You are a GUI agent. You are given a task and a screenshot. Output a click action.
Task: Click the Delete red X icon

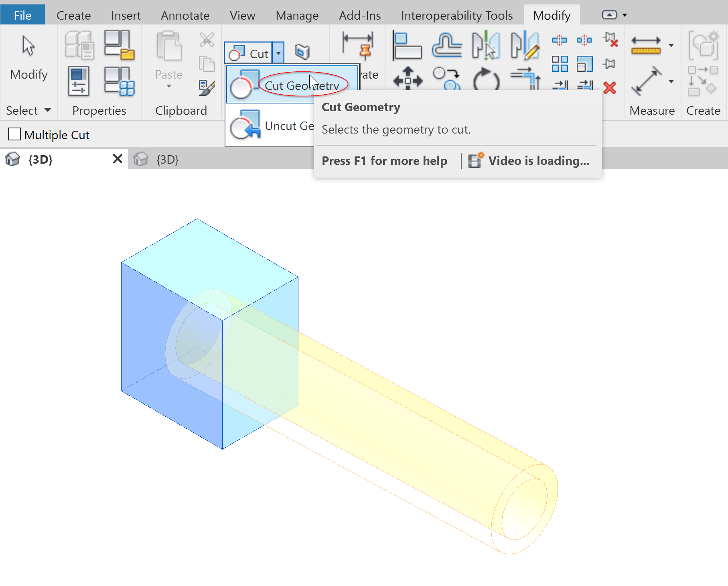[610, 87]
